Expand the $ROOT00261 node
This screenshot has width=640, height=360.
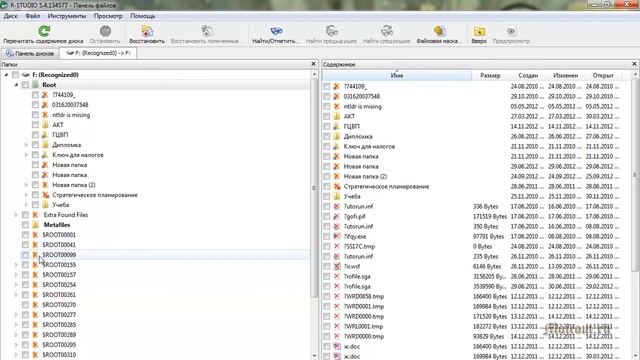[16, 295]
